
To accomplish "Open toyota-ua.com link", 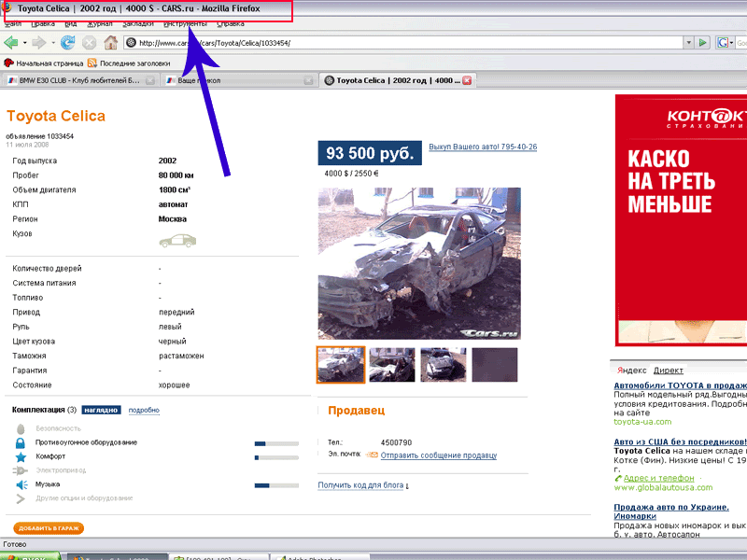I will click(x=642, y=422).
